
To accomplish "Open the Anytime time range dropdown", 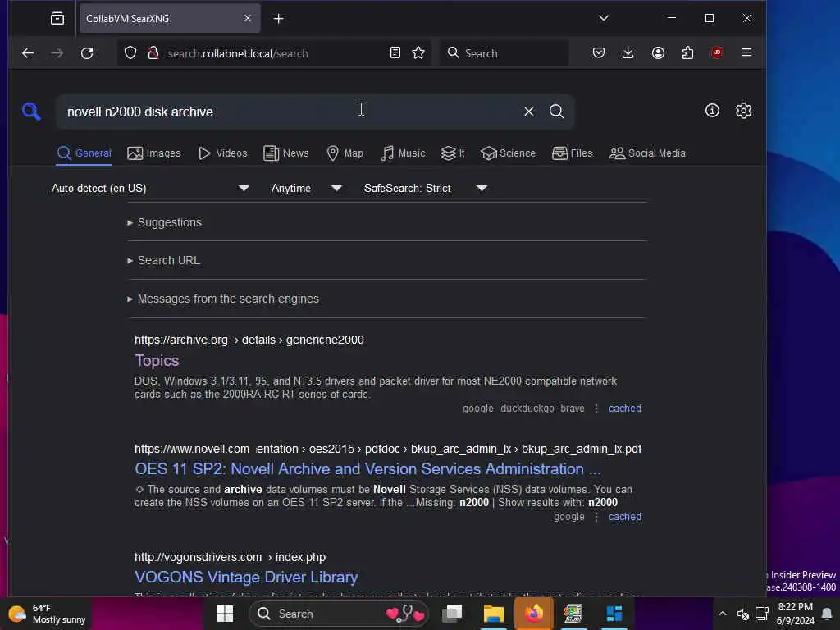I will pyautogui.click(x=307, y=188).
